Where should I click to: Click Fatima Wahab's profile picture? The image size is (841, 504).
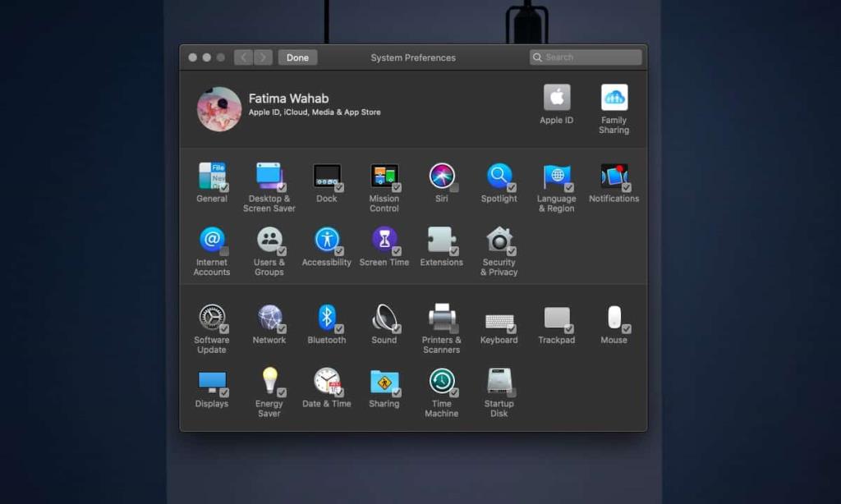pyautogui.click(x=218, y=108)
